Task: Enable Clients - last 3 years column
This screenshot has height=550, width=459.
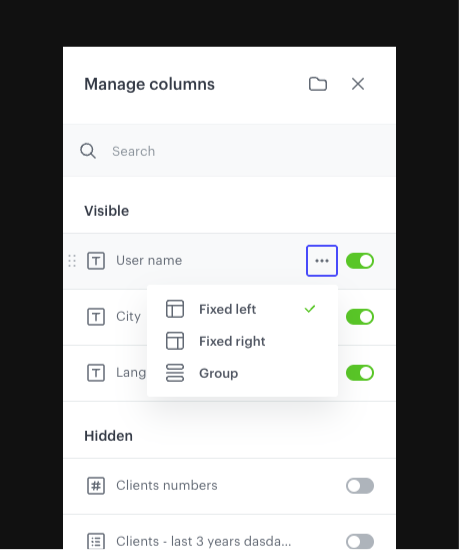Action: coord(360,542)
